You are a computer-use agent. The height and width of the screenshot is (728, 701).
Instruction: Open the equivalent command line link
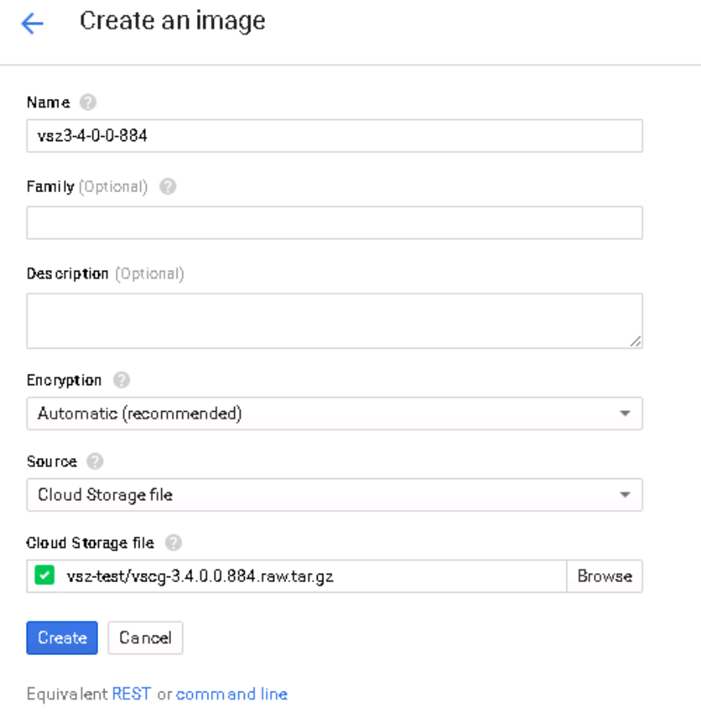(232, 694)
